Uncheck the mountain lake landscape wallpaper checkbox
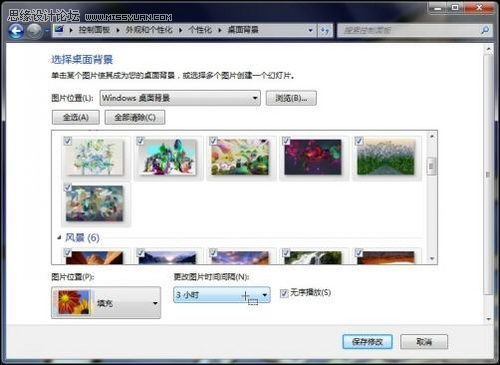Image resolution: width=500 pixels, height=365 pixels. coord(140,253)
